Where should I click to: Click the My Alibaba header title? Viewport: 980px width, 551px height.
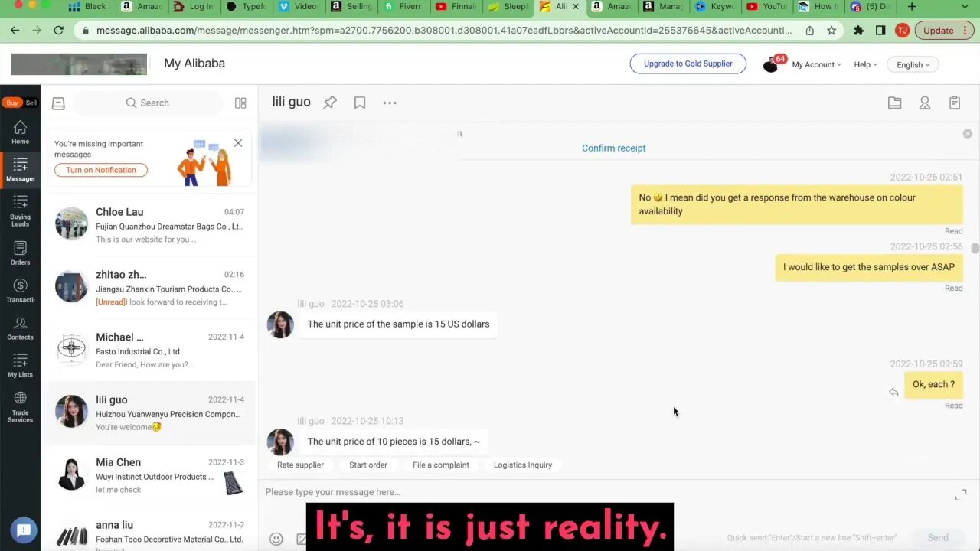(194, 64)
